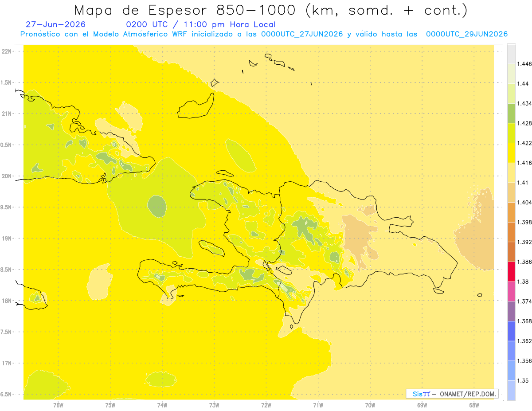Select the 21N latitude label
The image size is (532, 411).
click(7, 114)
